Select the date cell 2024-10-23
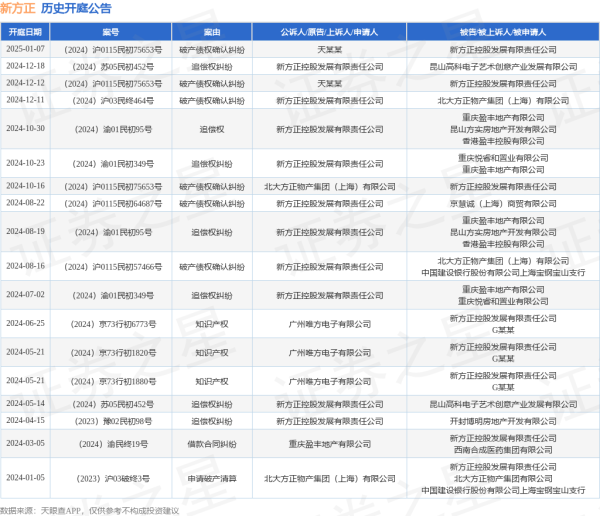Image resolution: width=600 pixels, height=516 pixels. click(25, 163)
